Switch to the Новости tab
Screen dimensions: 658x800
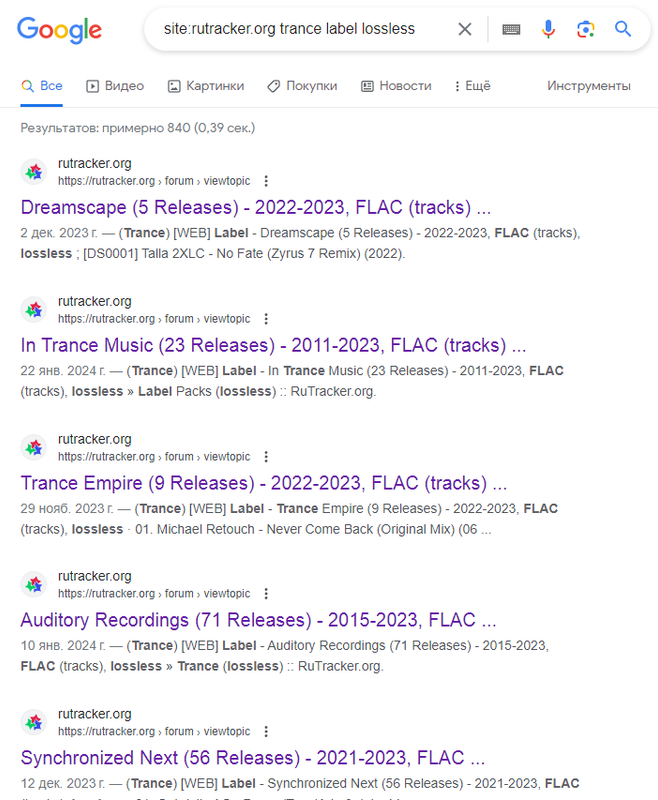pos(396,86)
